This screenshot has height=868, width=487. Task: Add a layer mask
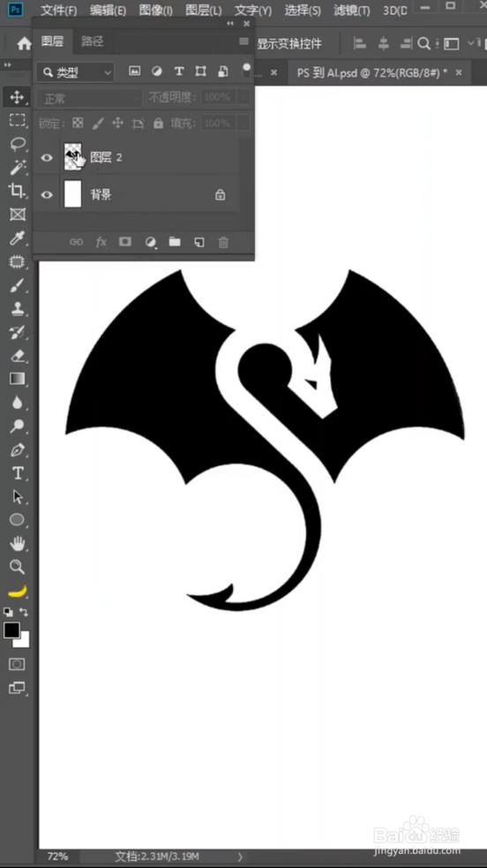pos(125,242)
